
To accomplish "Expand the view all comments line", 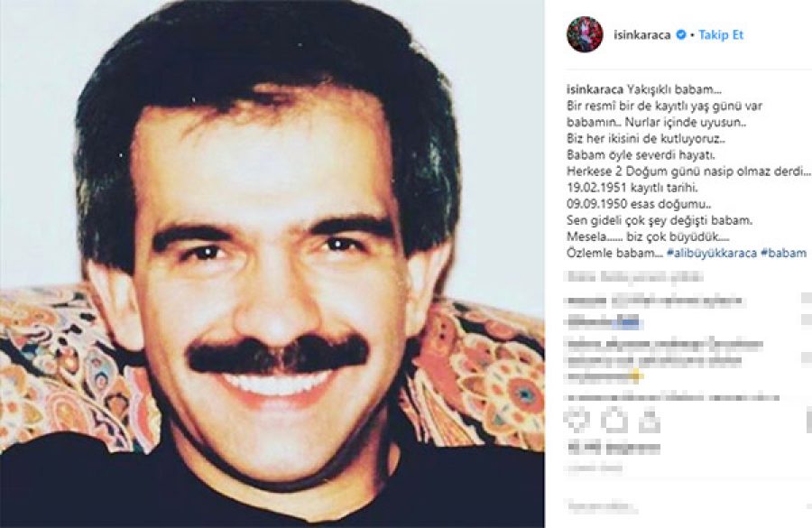I will pyautogui.click(x=635, y=277).
